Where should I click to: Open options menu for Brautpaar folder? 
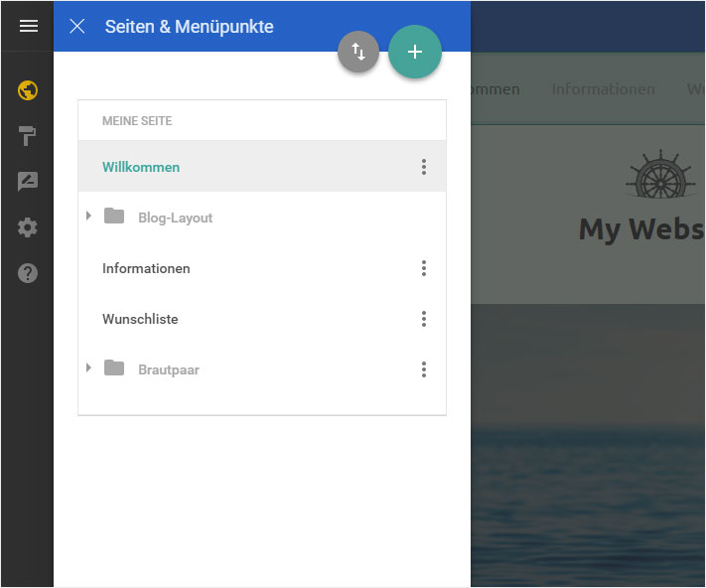click(x=424, y=369)
